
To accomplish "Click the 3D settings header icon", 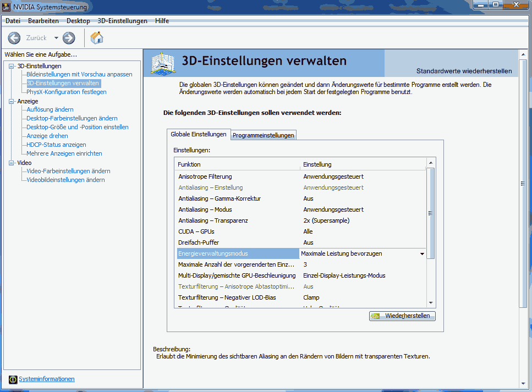I will click(x=163, y=63).
